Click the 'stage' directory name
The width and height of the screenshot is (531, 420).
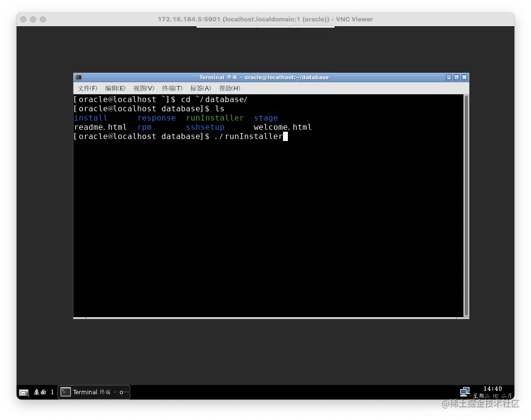point(266,118)
